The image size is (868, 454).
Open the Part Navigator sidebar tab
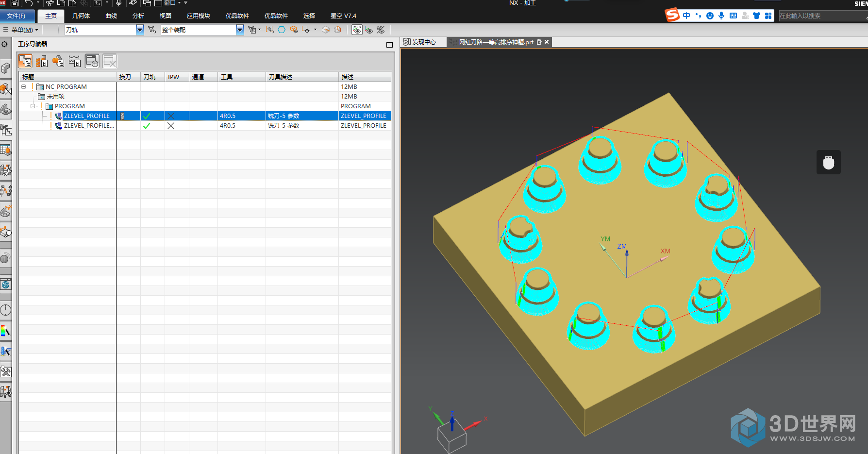click(5, 109)
